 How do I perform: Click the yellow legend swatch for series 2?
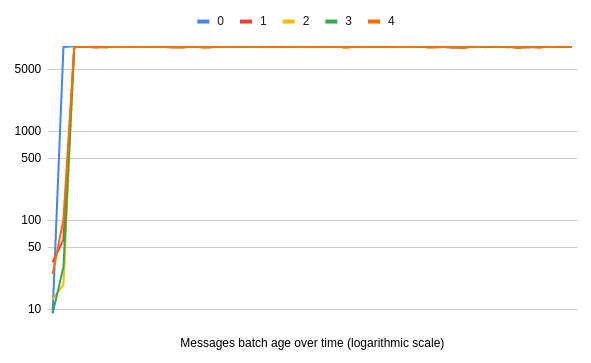click(288, 21)
